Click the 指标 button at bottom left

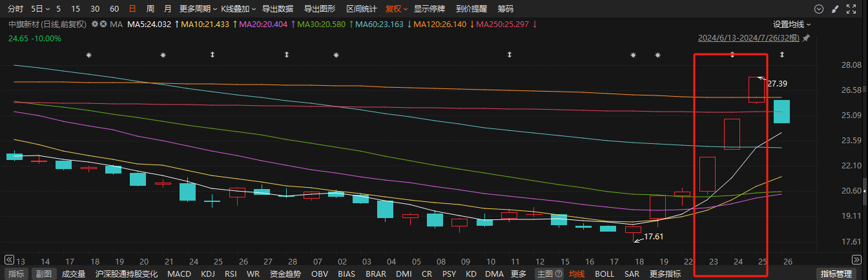tap(16, 274)
